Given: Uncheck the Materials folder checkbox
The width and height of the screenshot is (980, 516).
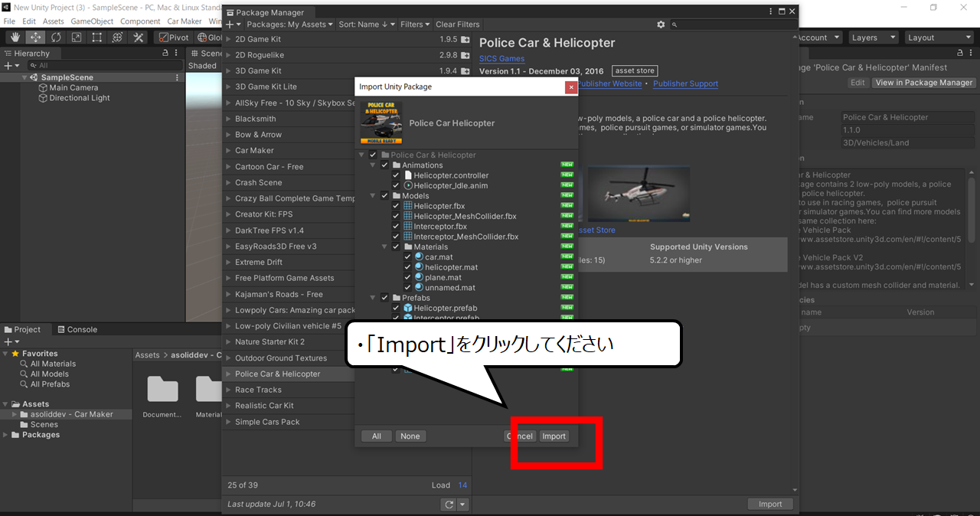Looking at the screenshot, I should coord(396,247).
